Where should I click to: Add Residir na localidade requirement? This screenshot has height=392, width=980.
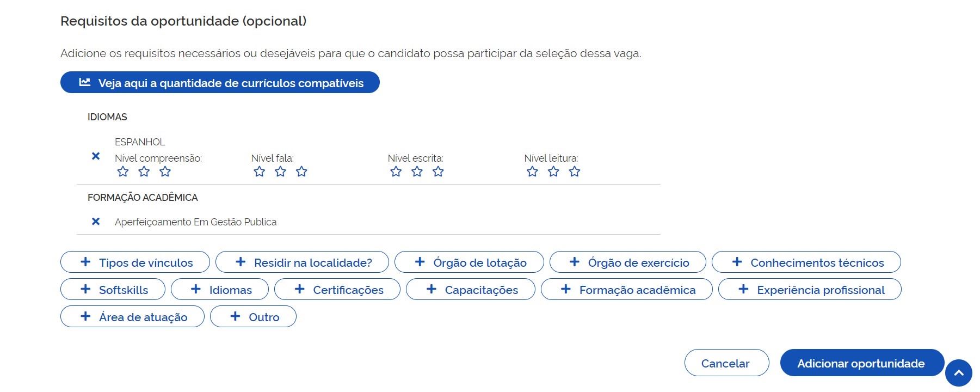click(x=302, y=262)
